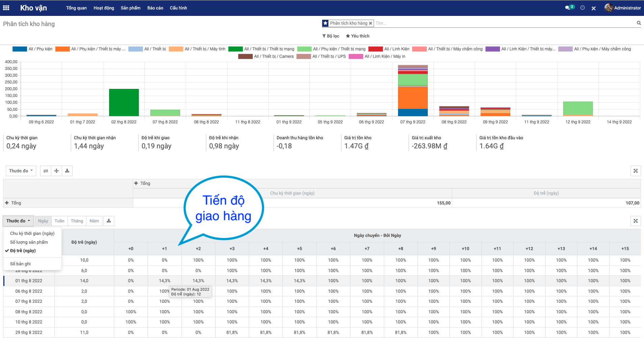Open the Tổng quan menu
The image size is (644, 338).
pyautogui.click(x=76, y=8)
